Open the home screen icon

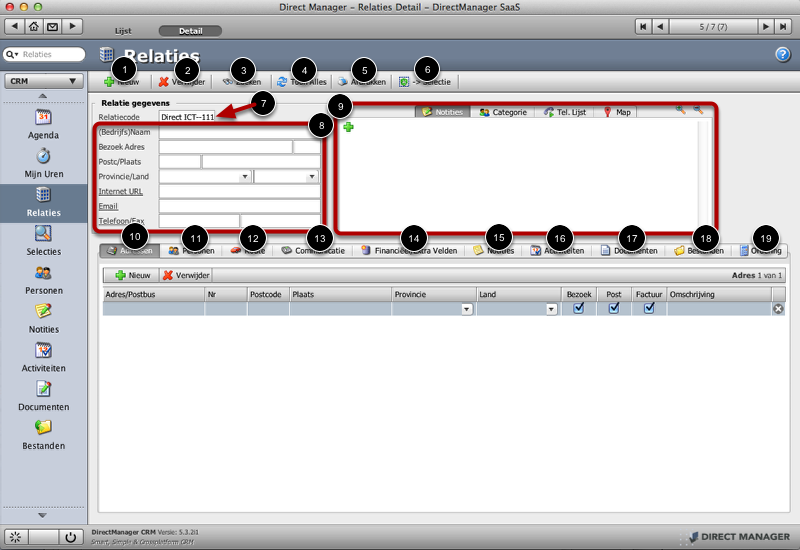34,26
